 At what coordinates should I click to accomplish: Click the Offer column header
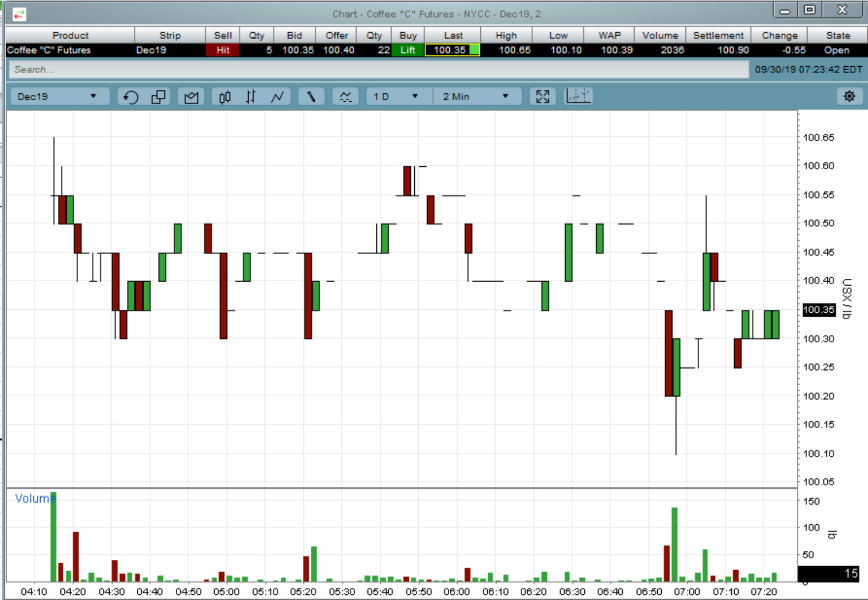tap(336, 35)
